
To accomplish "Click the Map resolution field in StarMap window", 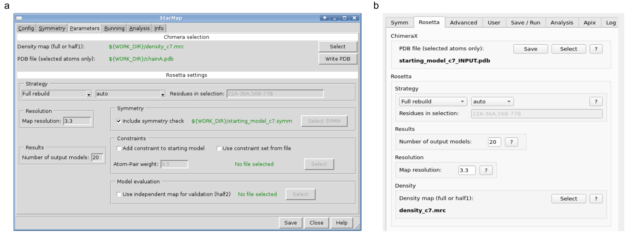I will pos(77,121).
